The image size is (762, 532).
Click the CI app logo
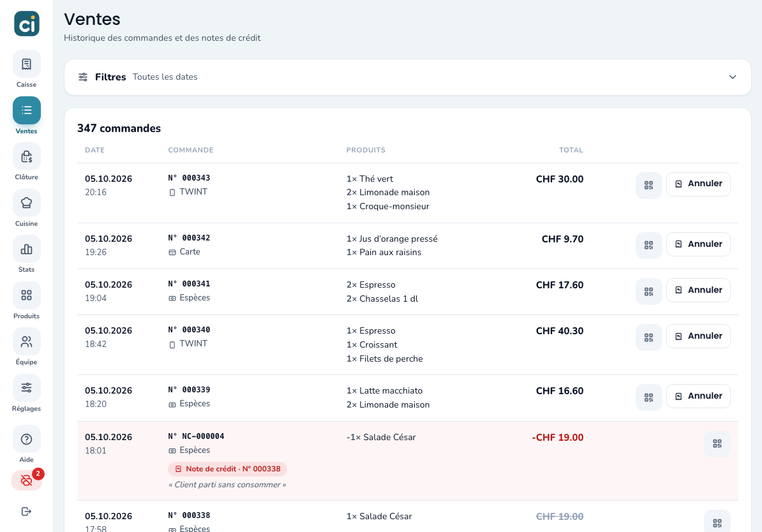pyautogui.click(x=27, y=24)
